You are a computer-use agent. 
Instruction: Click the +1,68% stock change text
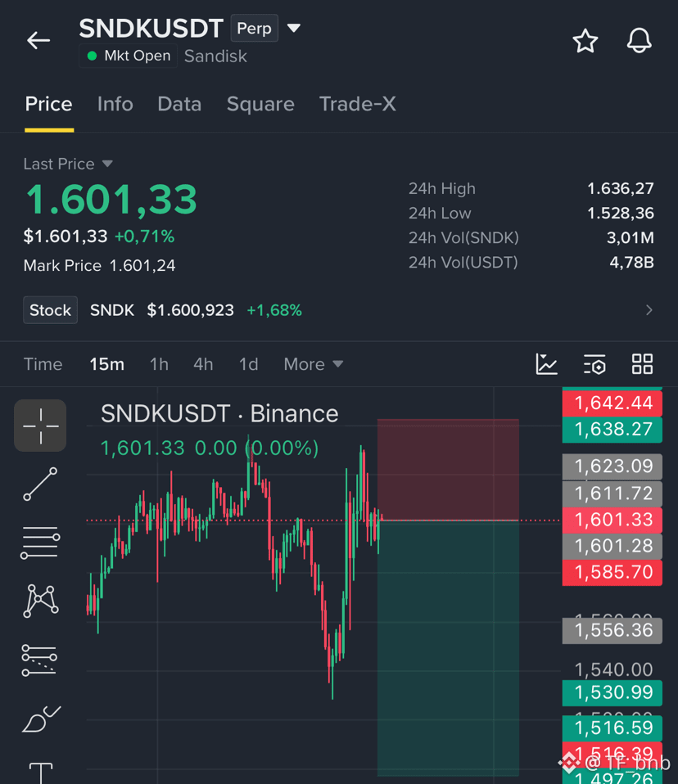point(274,310)
